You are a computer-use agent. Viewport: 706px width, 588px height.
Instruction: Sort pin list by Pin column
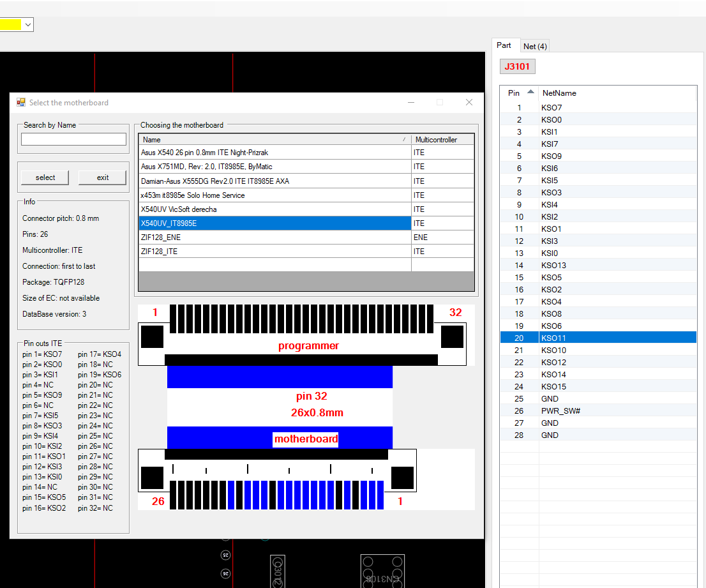point(520,93)
